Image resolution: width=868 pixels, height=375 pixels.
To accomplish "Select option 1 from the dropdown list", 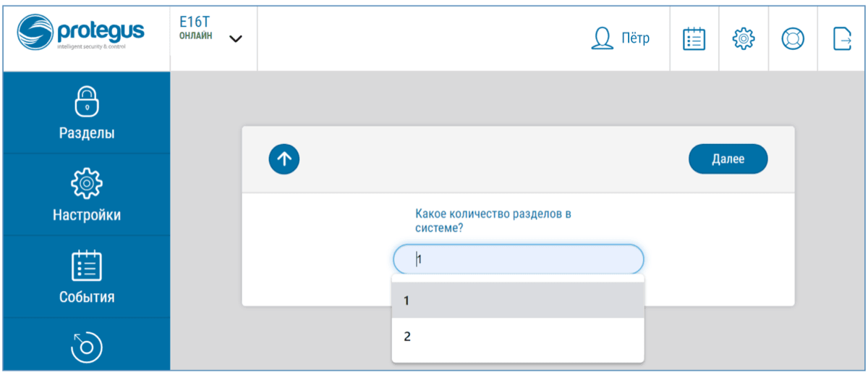I will click(x=518, y=300).
